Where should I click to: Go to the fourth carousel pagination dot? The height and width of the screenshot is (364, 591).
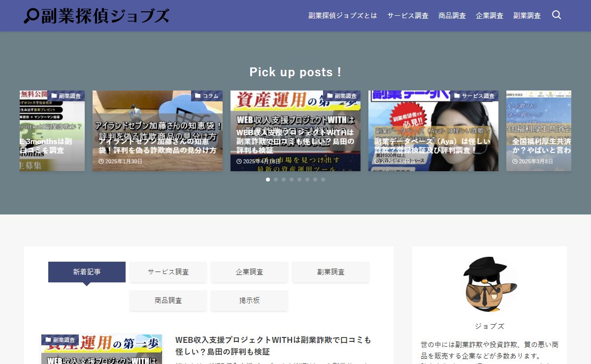292,180
